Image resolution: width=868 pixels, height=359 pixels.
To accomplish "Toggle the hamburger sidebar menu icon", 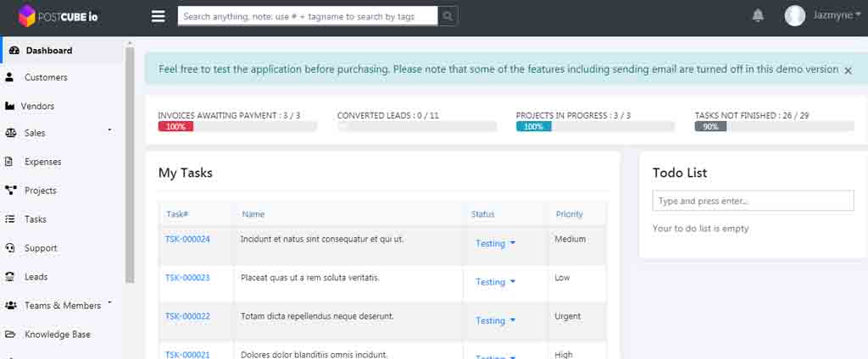I will point(159,16).
